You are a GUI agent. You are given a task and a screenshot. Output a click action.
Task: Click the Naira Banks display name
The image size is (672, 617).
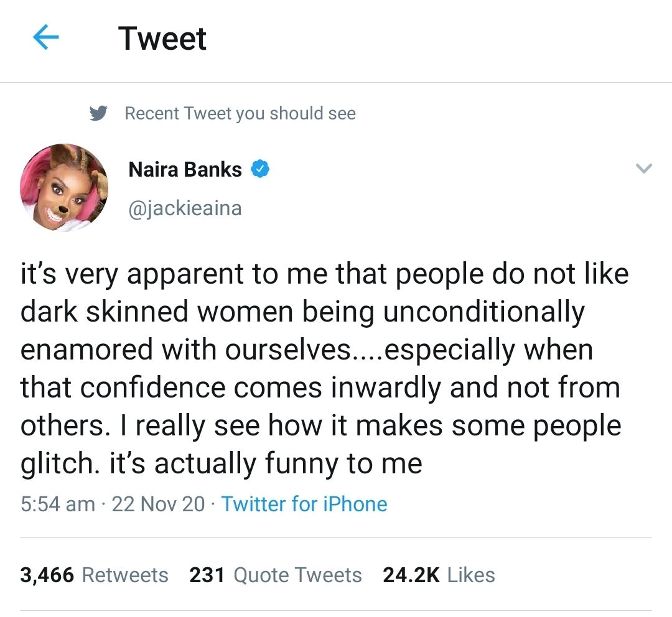[185, 169]
